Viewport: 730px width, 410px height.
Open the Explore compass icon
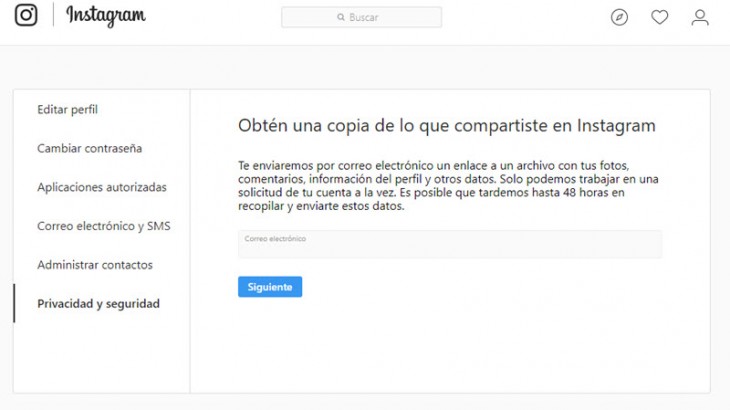click(x=619, y=17)
